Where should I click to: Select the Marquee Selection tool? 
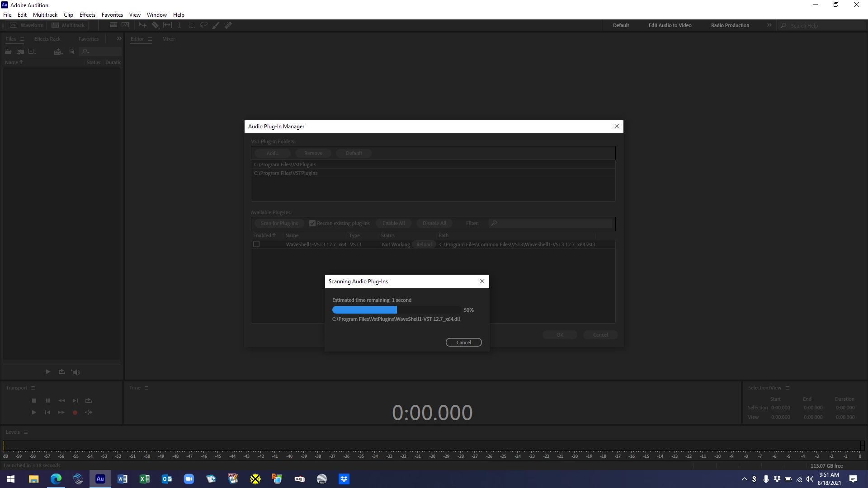192,25
